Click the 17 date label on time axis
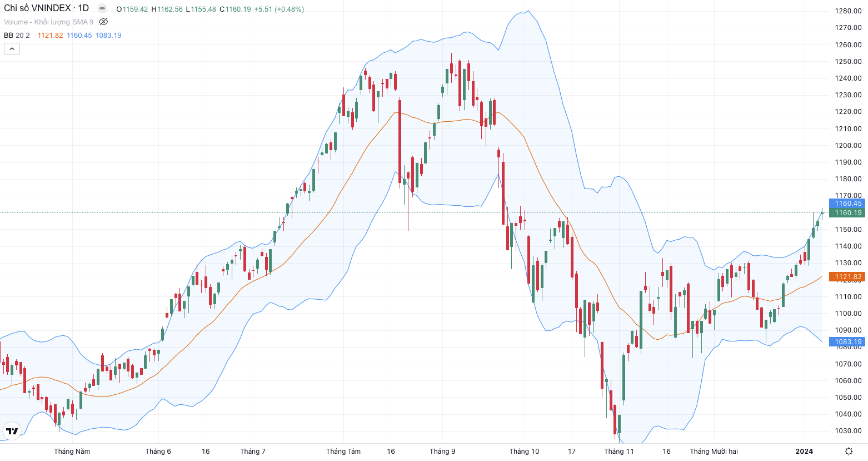The image size is (868, 461). [x=572, y=452]
